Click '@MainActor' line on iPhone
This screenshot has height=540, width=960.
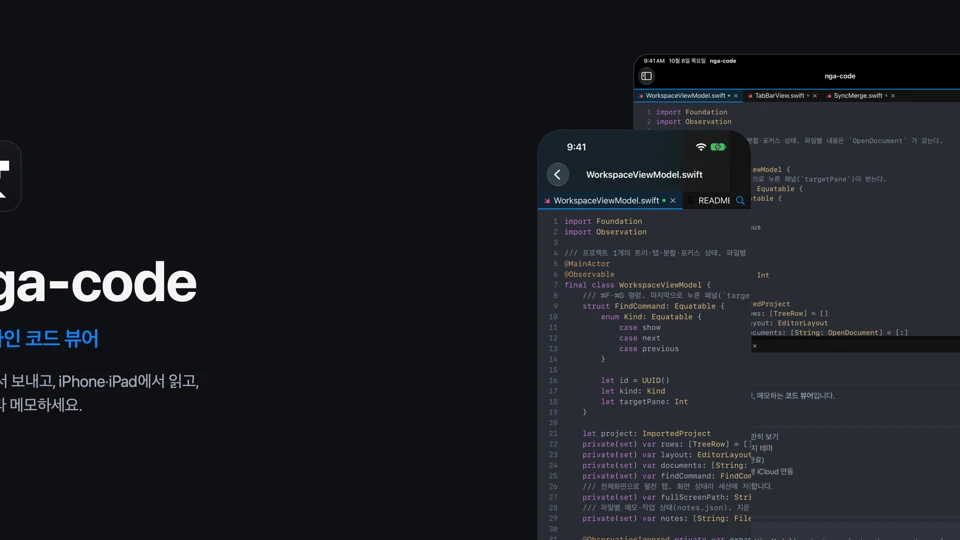[x=587, y=263]
